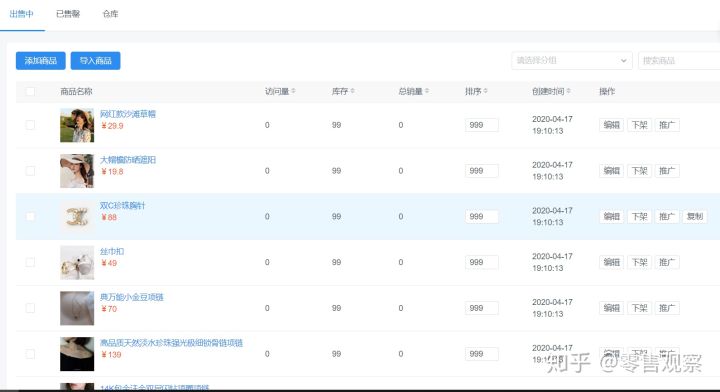This screenshot has height=392, width=720.
Task: Check the 双C珍珠胸针 row checkbox
Action: pos(30,216)
